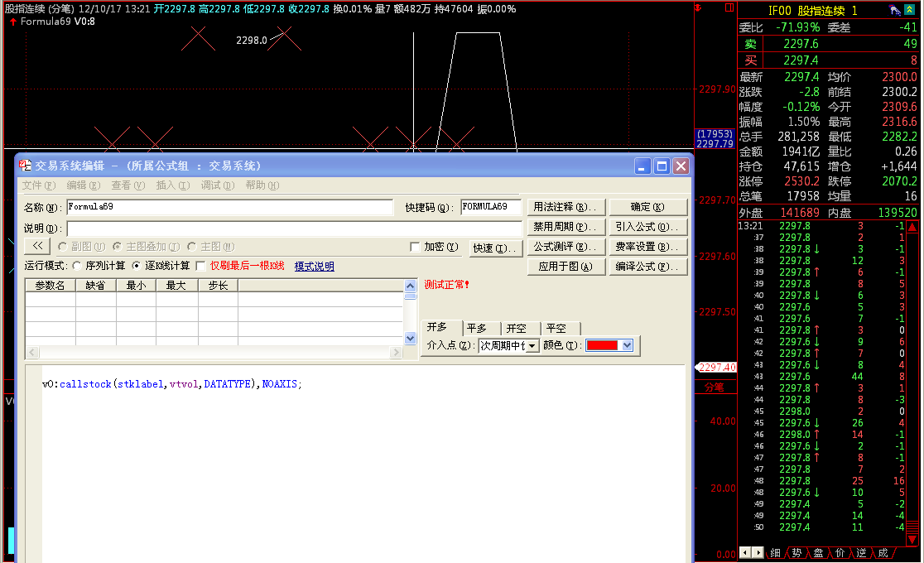Click red up-arrow in tick list scrollbar
Screen dimensions: 924x563
point(912,227)
